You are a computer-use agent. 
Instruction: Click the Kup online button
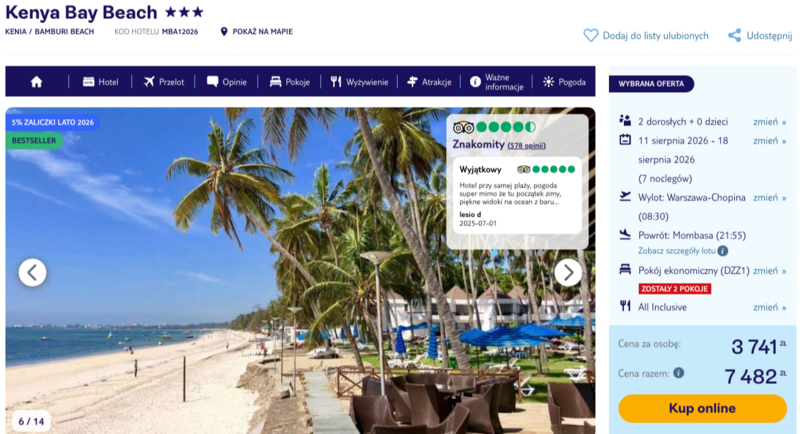pyautogui.click(x=702, y=408)
